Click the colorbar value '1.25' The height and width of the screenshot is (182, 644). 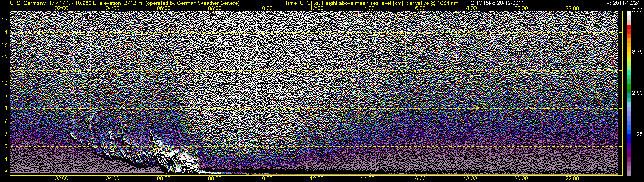click(637, 134)
